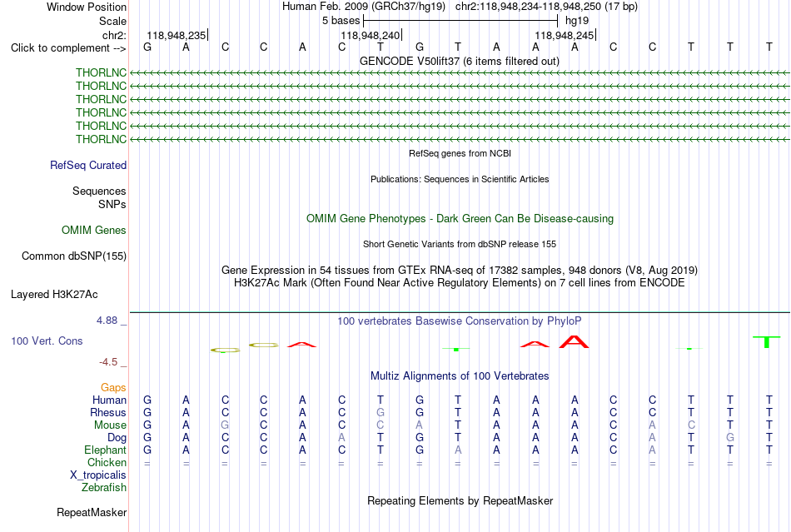Screen dimensions: 791x532
Task: Click the 'OMIM Genes' side label
Action: coord(94,231)
